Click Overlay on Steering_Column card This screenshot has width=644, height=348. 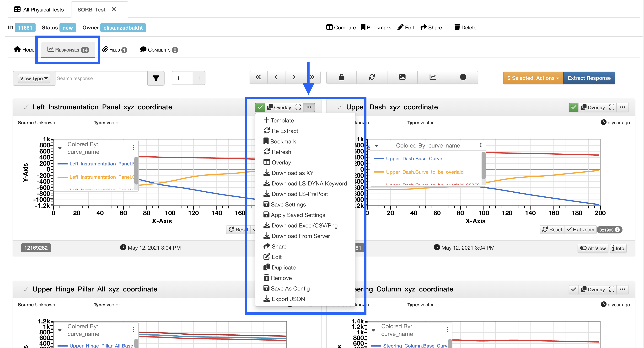[592, 290]
